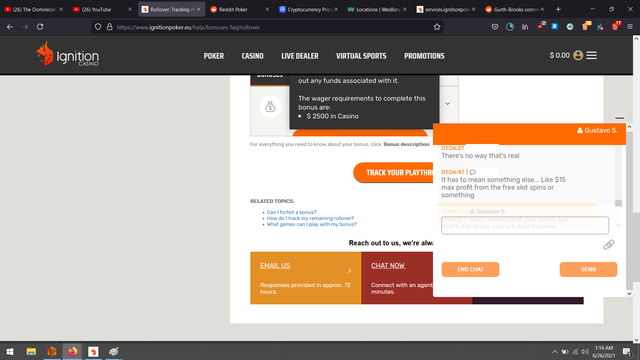Viewport: 640px width, 360px height.
Task: Click the TRACK YOUR PLAYTHROUGH button
Action: click(393, 173)
